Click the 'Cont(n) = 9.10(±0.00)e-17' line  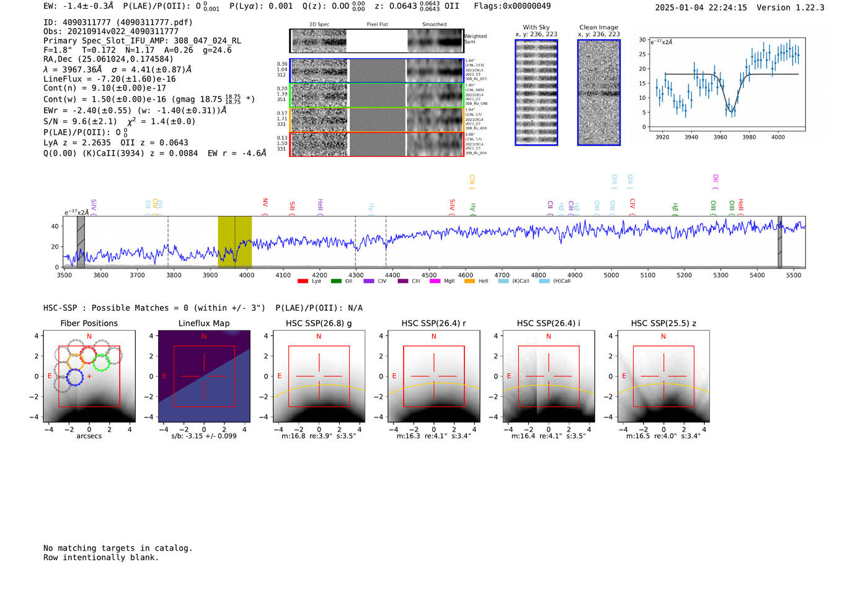point(105,89)
